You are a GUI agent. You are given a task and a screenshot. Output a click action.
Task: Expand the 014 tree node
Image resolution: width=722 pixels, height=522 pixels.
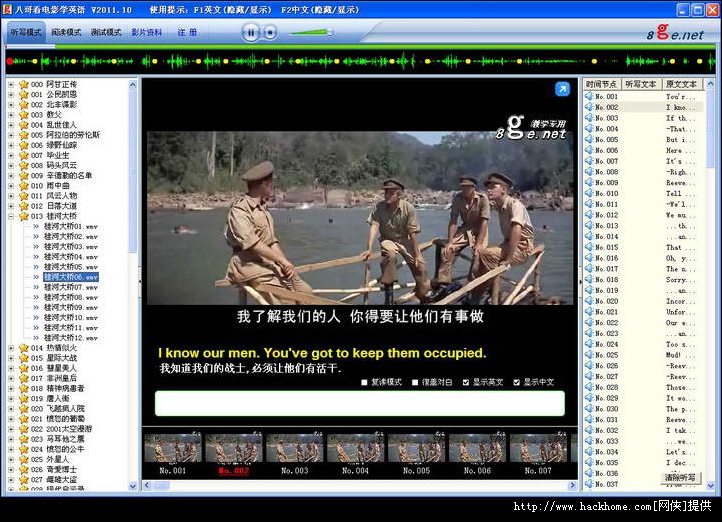click(x=11, y=348)
